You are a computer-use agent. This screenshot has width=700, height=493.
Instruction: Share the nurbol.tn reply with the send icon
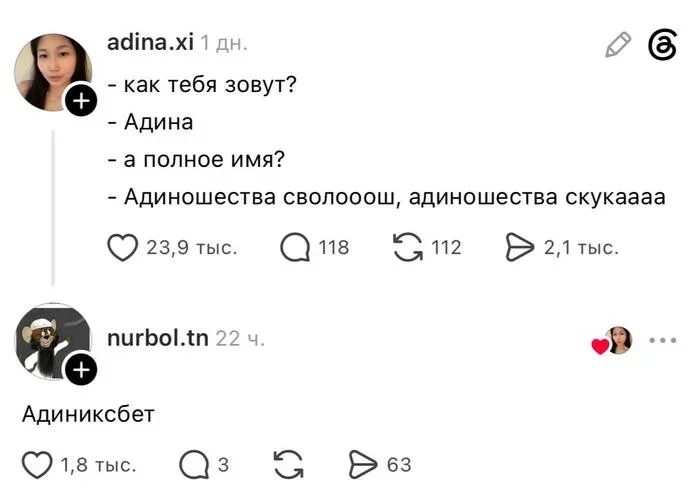point(363,465)
